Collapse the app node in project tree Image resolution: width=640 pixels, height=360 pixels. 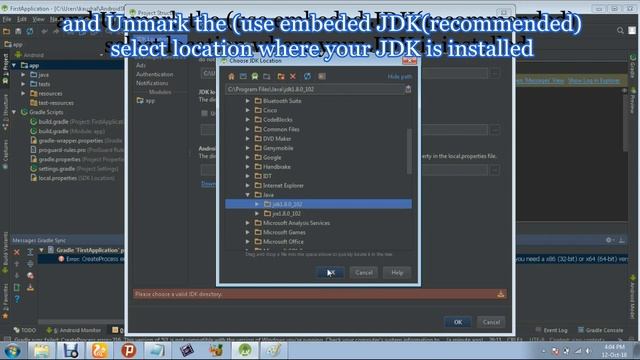tap(14, 65)
